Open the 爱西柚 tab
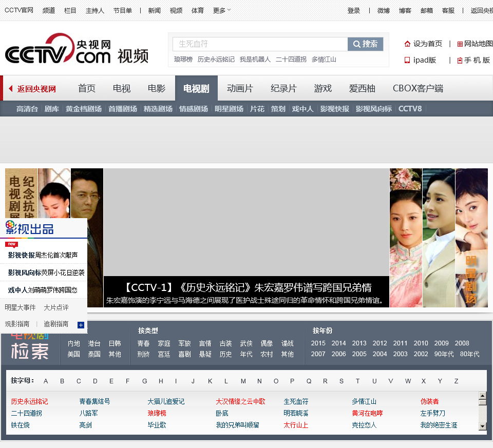Screen dimensions: 493x448 pos(362,88)
